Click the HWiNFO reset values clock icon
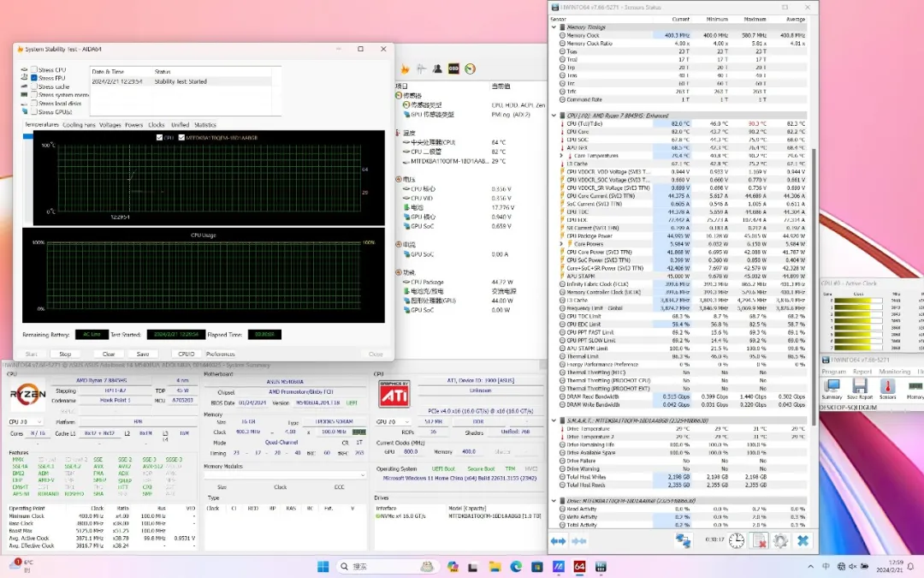 [x=737, y=540]
